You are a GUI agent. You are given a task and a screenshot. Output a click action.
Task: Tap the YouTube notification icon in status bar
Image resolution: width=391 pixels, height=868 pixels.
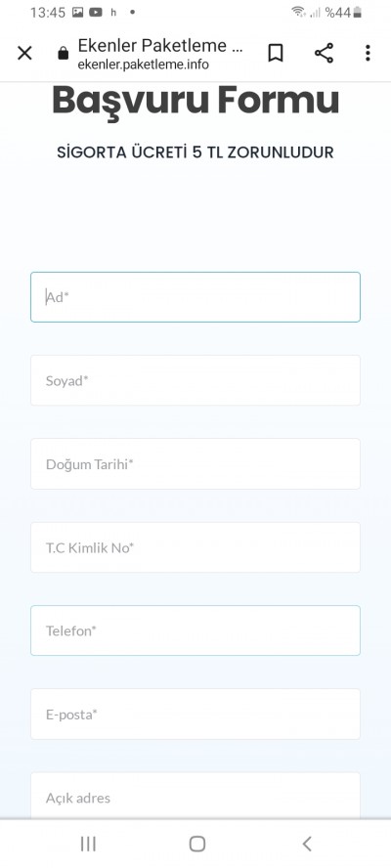pos(96,12)
